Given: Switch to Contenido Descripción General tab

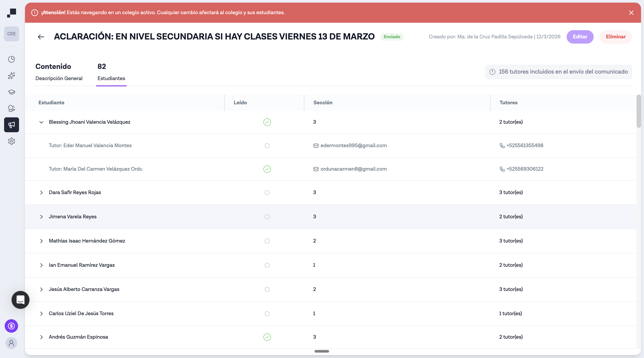Looking at the screenshot, I should [x=59, y=72].
